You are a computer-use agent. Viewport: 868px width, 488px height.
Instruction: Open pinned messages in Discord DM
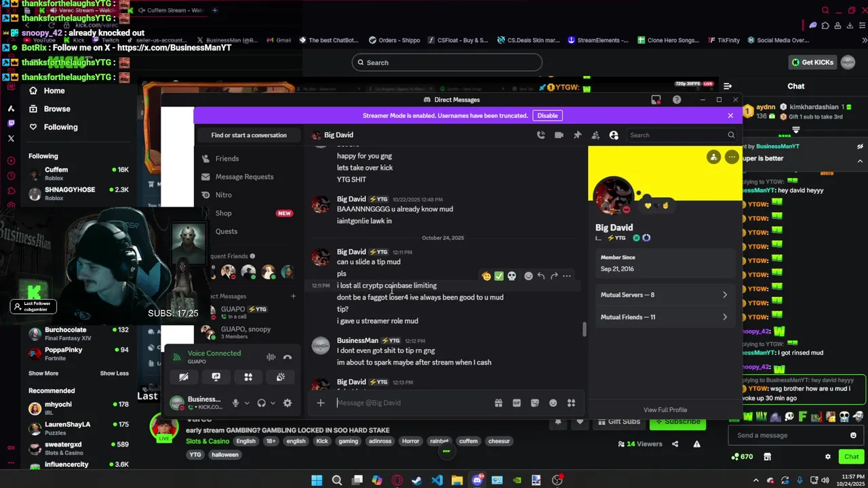[x=577, y=135]
